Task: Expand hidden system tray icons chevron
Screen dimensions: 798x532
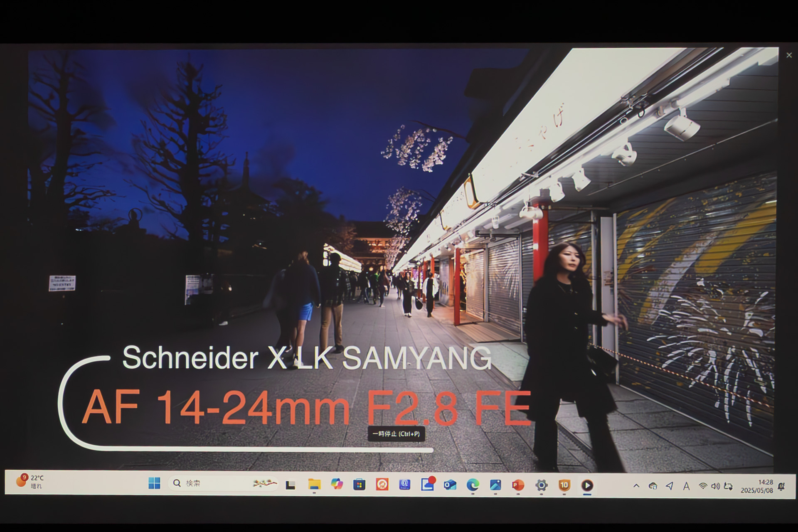Action: pyautogui.click(x=636, y=486)
